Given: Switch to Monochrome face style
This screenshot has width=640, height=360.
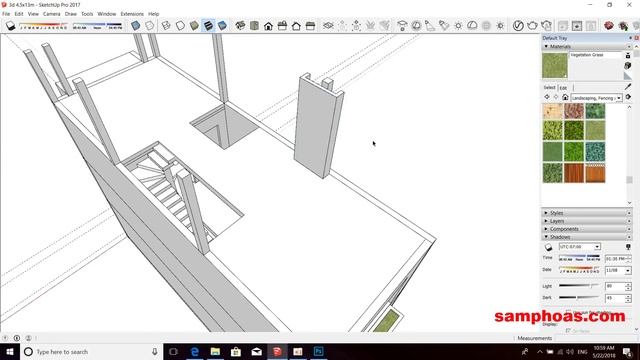Looking at the screenshot, I should 222,26.
